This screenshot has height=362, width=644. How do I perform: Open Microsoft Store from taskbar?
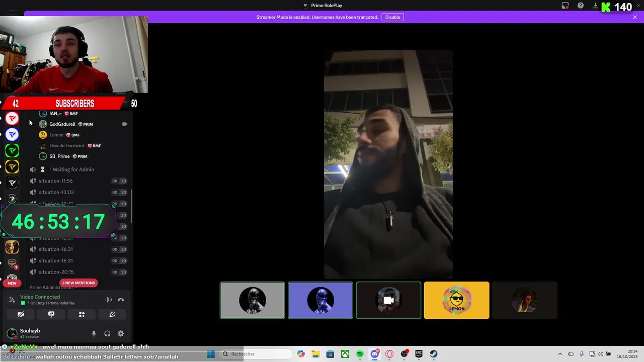[x=330, y=354]
